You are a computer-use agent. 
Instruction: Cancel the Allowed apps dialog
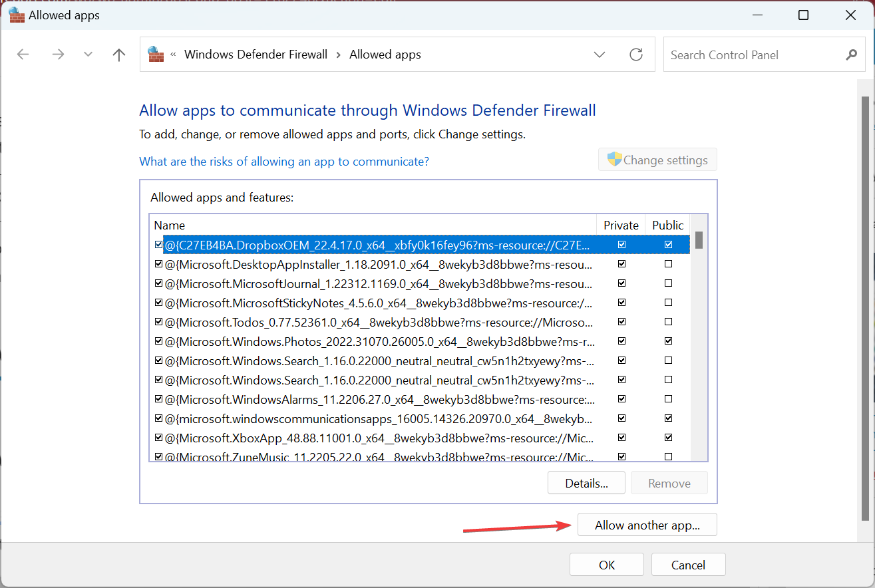(x=688, y=565)
